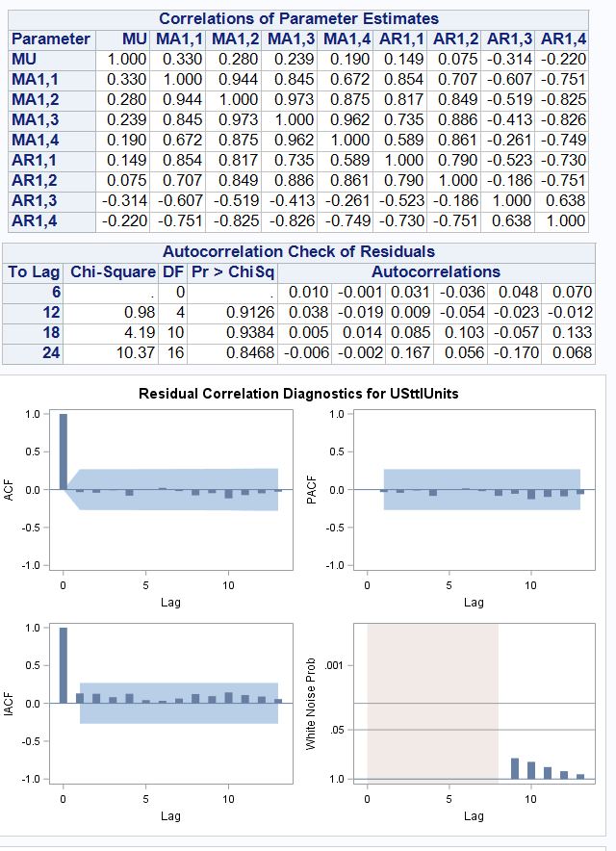
Task: Click the lag 24 row label
Action: (x=51, y=352)
